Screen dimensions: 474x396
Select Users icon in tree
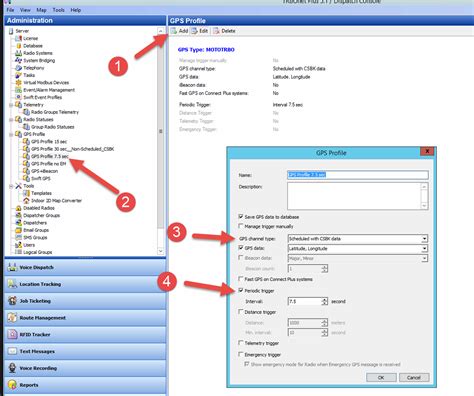(19, 245)
